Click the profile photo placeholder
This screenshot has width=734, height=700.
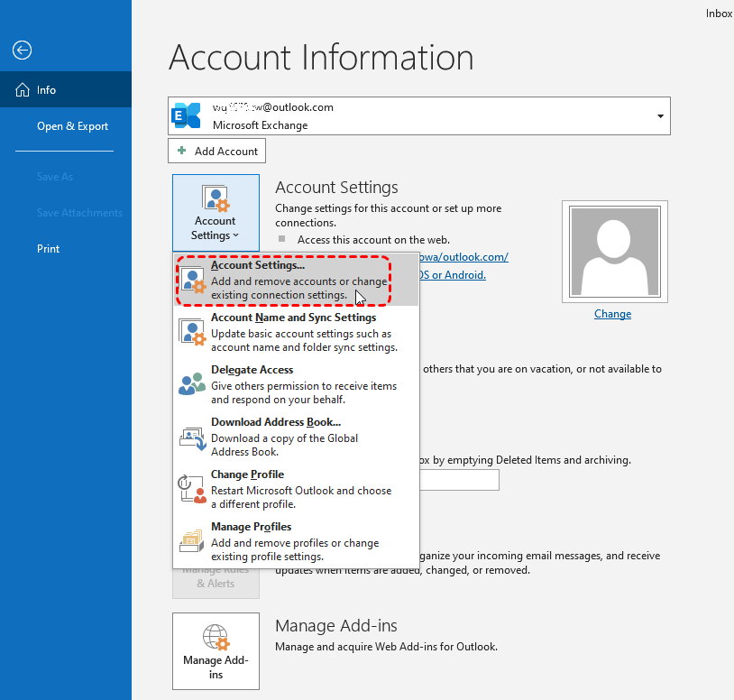612,252
